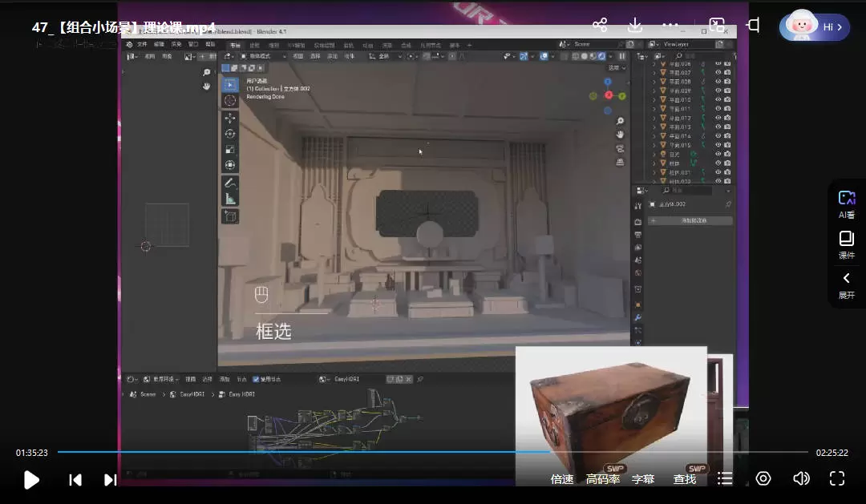Open Blender's 帮助 menu
Image resolution: width=866 pixels, height=504 pixels.
[x=210, y=44]
